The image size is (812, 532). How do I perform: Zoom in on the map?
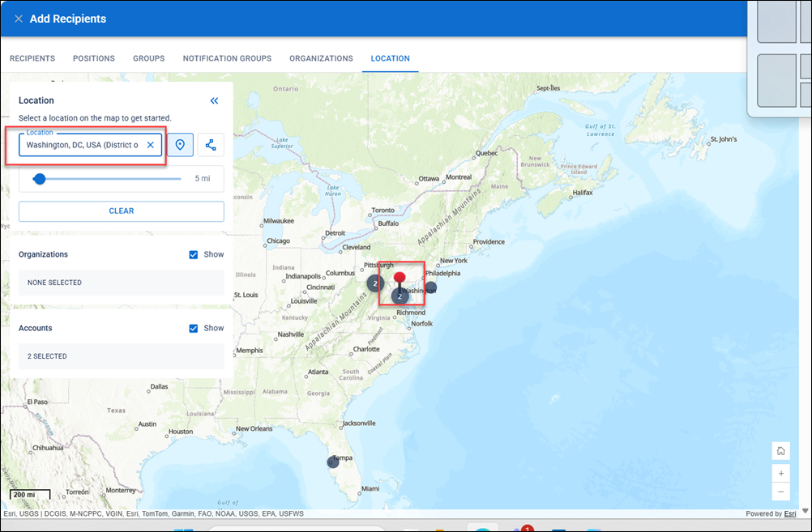click(781, 474)
